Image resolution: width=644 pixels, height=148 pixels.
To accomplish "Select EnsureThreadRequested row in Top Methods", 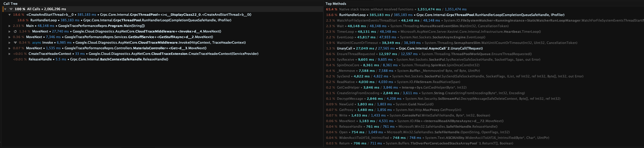I will (484, 54).
